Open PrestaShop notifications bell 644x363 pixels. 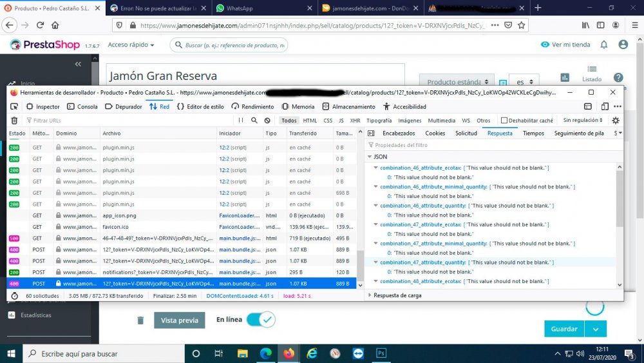pyautogui.click(x=604, y=44)
